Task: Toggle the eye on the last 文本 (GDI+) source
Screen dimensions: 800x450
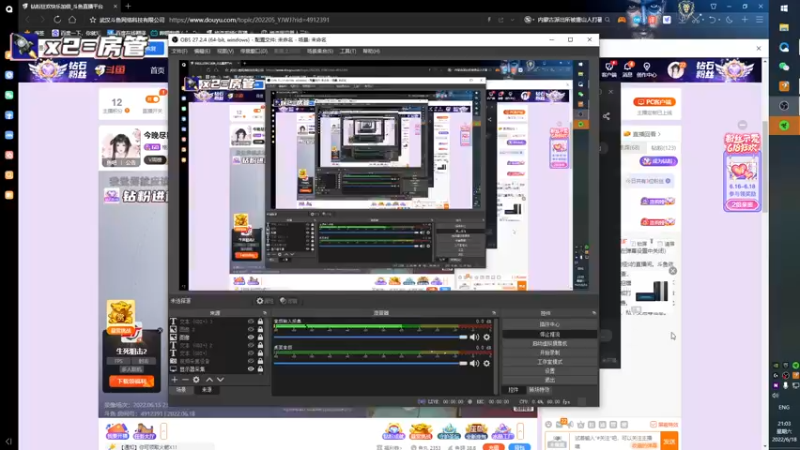Action: (x=251, y=353)
